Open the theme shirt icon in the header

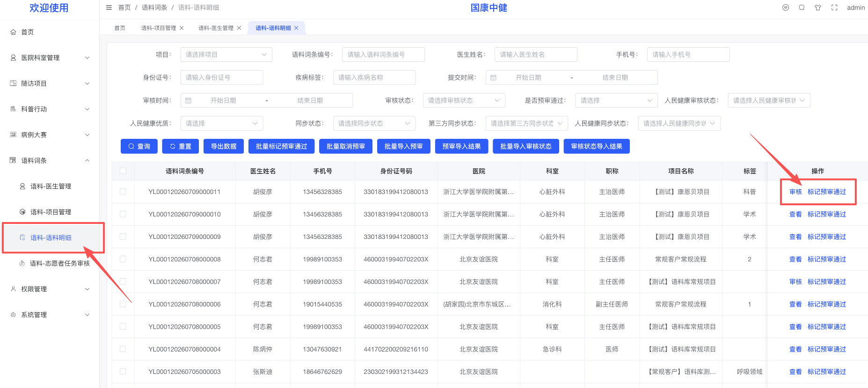[x=818, y=7]
